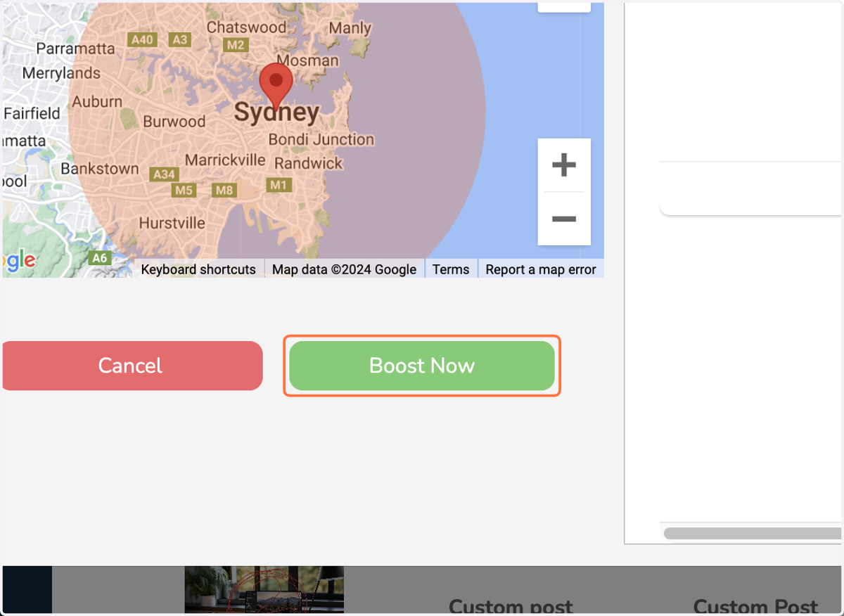
Task: Click Map data ©2024 Google text
Action: (x=344, y=269)
